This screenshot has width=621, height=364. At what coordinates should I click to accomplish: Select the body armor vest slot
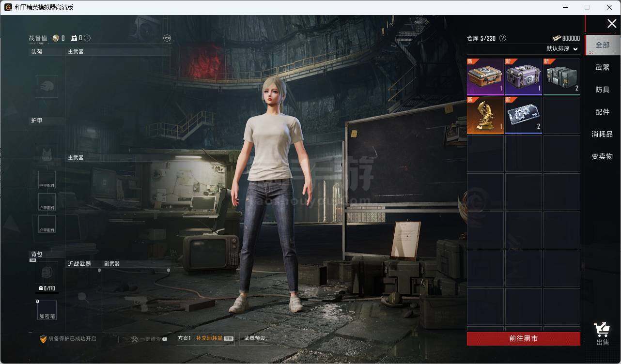(x=47, y=155)
